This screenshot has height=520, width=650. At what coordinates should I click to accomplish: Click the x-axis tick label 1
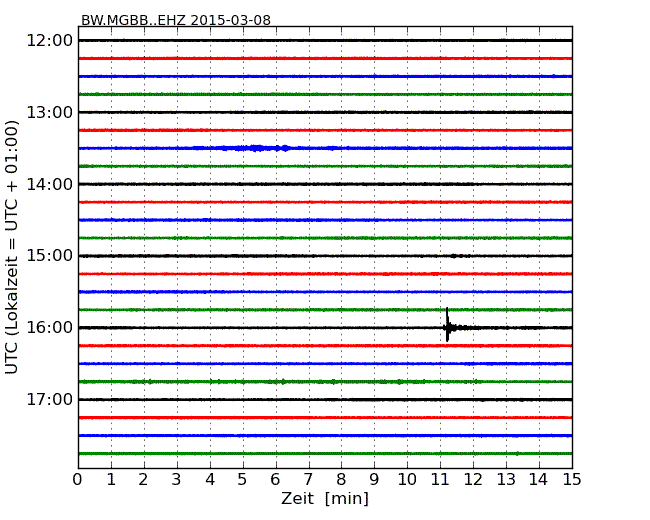click(111, 480)
